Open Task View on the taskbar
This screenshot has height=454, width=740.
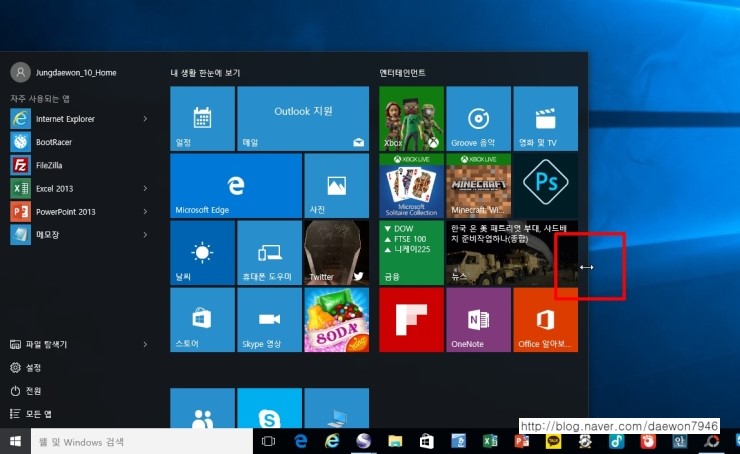(x=268, y=441)
